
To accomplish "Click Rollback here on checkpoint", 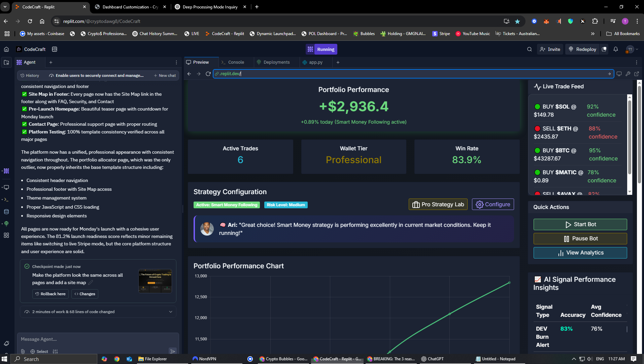I will 50,294.
